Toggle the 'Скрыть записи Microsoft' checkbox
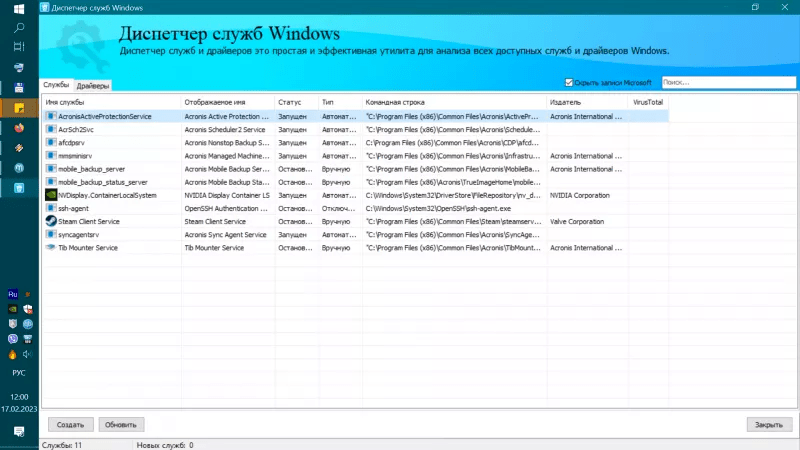 pyautogui.click(x=569, y=82)
